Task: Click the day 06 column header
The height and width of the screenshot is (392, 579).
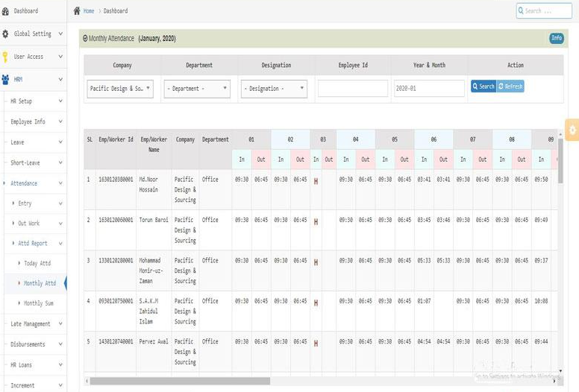Action: point(434,139)
